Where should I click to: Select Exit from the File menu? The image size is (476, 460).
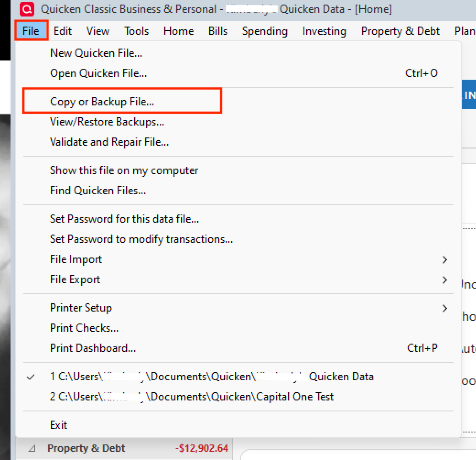(59, 425)
